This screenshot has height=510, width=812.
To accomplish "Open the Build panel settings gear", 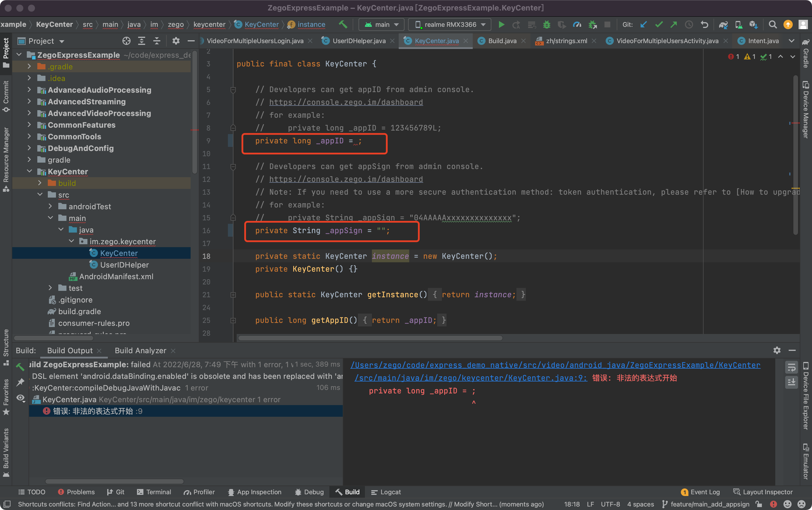I will point(777,351).
